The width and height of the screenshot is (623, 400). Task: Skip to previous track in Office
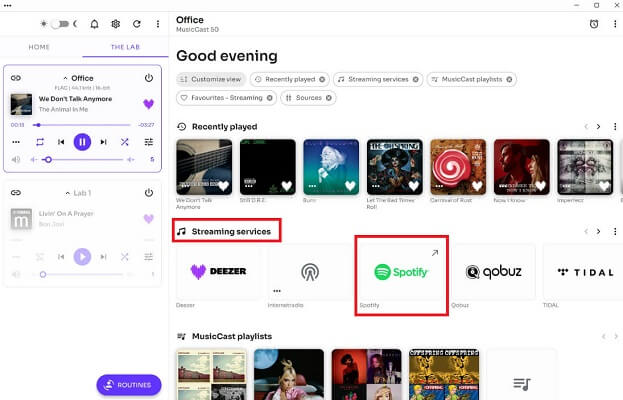(x=61, y=142)
